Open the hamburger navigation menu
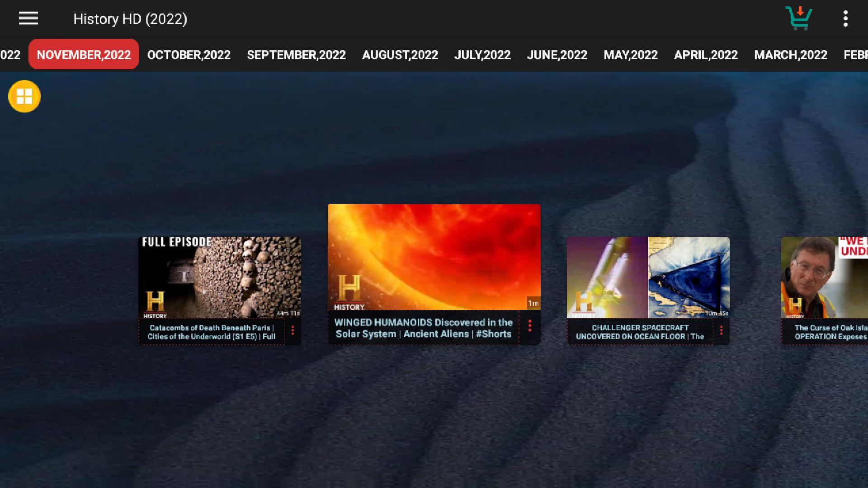This screenshot has width=868, height=488. (28, 19)
